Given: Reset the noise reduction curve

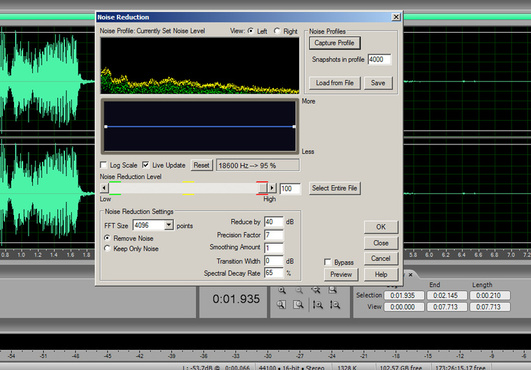Looking at the screenshot, I should (x=201, y=165).
